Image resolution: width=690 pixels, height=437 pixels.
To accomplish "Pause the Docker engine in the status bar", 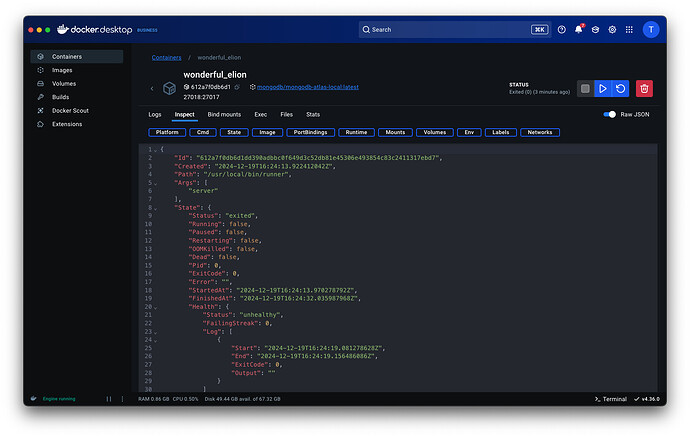I will pyautogui.click(x=110, y=398).
